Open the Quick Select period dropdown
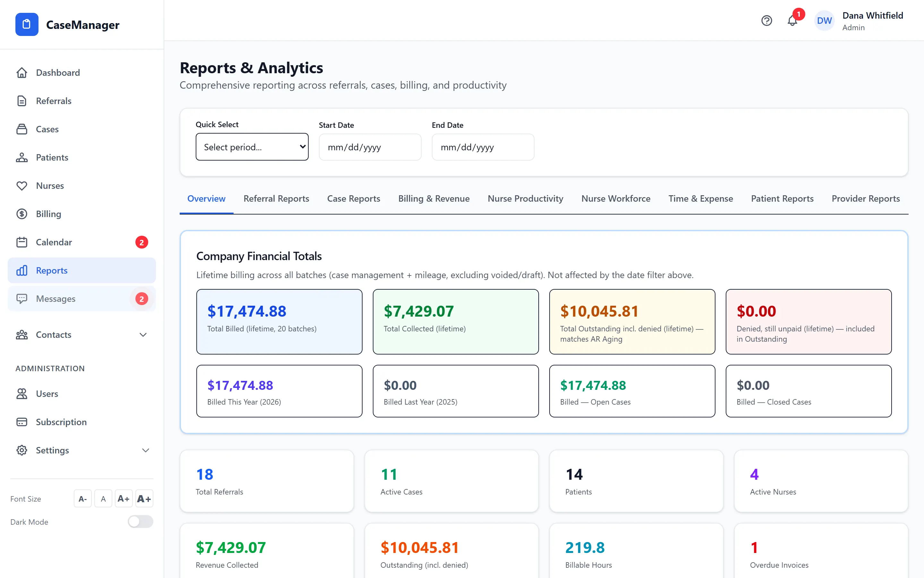The image size is (924, 578). point(252,147)
